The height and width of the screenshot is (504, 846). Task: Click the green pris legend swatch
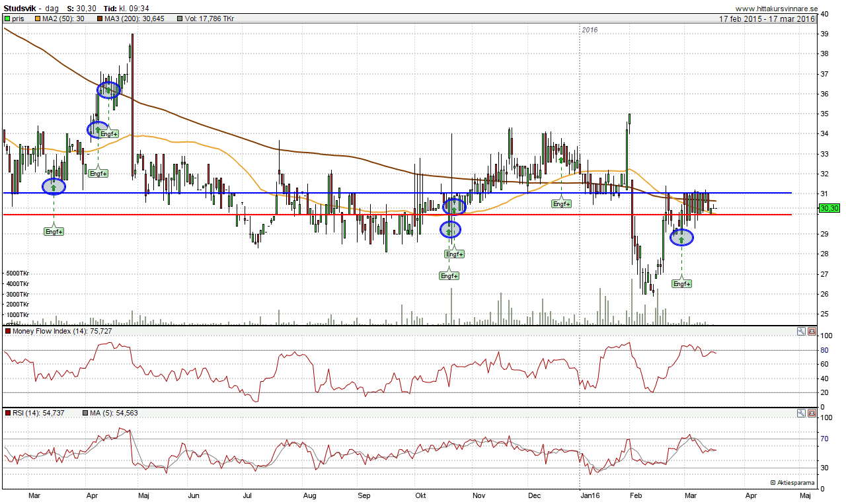[7, 19]
